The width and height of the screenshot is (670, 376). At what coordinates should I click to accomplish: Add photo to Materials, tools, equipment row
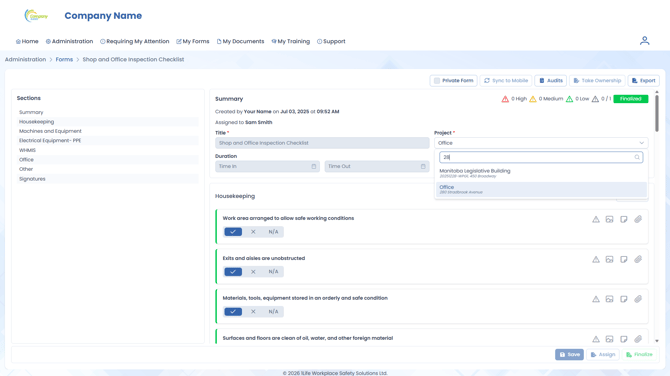coord(609,299)
